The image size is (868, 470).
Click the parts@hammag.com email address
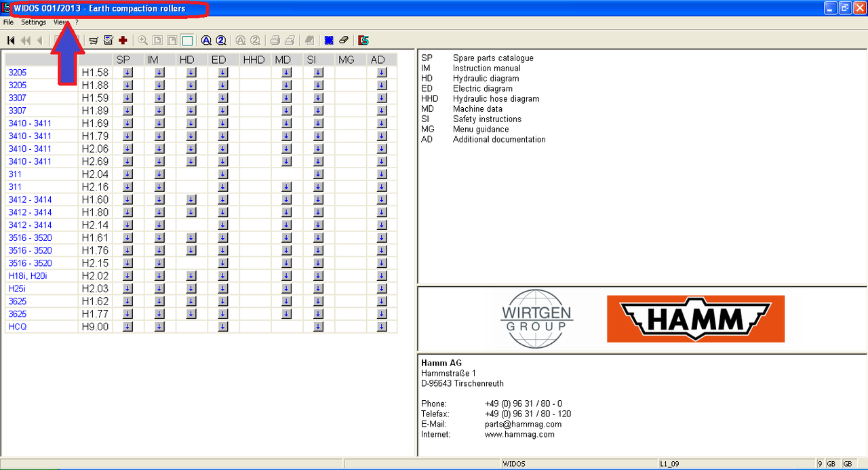click(x=523, y=425)
